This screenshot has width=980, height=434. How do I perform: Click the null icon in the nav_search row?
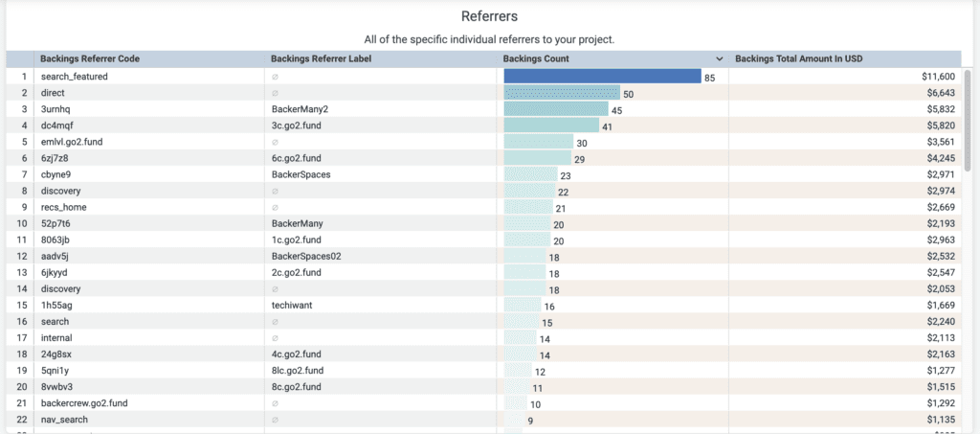[x=276, y=420]
